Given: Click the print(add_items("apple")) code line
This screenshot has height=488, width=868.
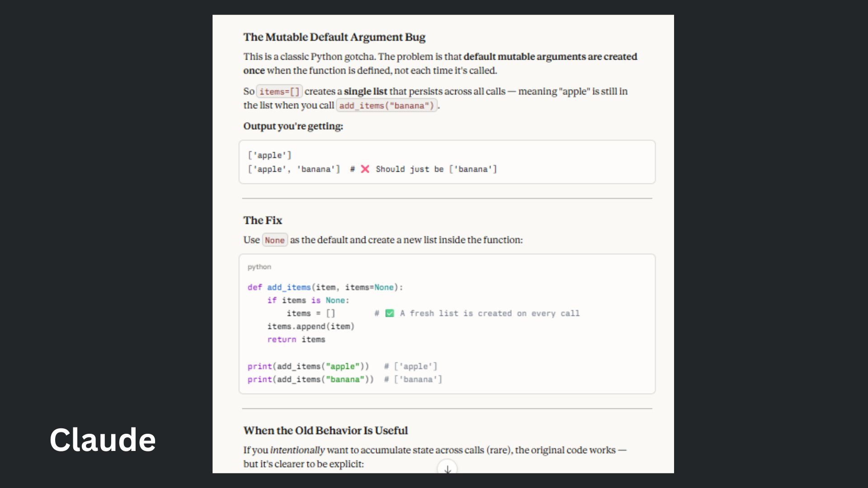Looking at the screenshot, I should [308, 366].
